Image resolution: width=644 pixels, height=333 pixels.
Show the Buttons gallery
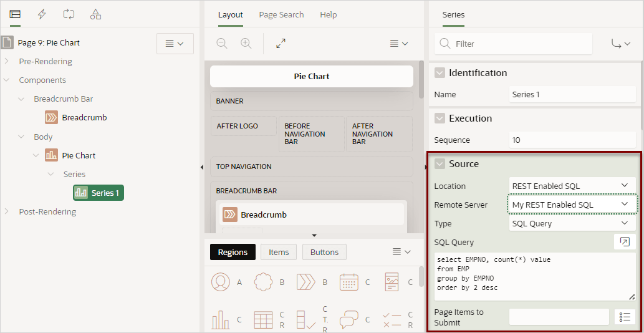pyautogui.click(x=324, y=252)
